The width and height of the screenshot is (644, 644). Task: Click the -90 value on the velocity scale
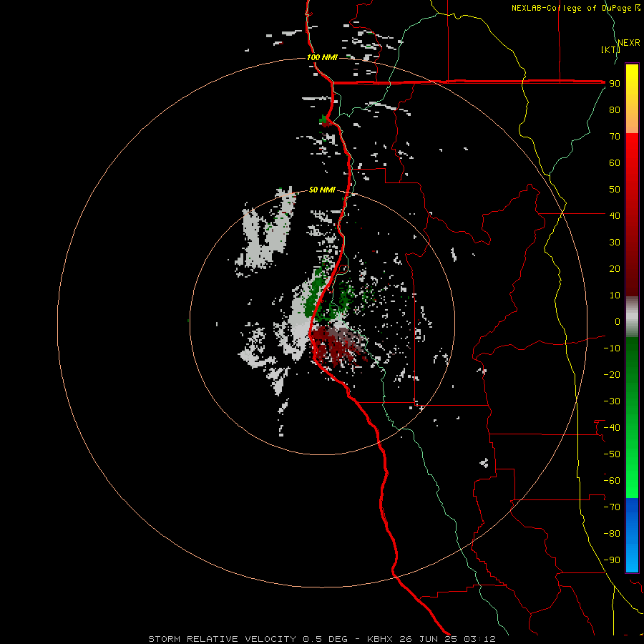click(612, 560)
